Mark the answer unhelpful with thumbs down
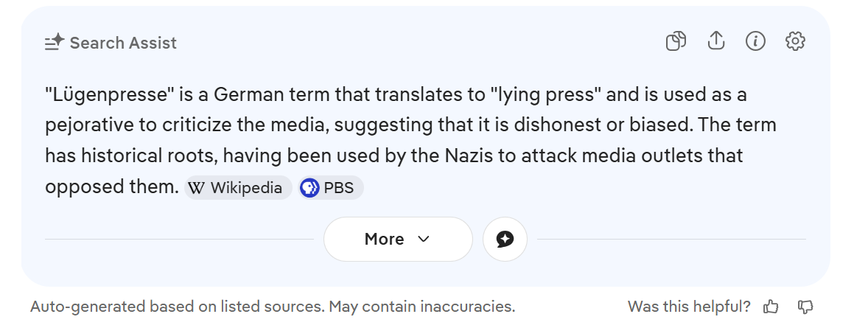Screen dimensions: 868x328 point(805,307)
